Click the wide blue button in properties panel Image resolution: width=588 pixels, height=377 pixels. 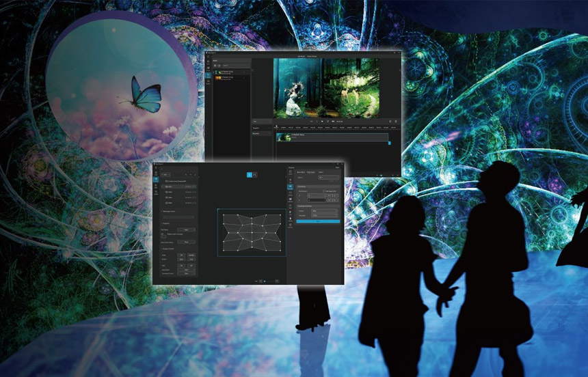[317, 221]
